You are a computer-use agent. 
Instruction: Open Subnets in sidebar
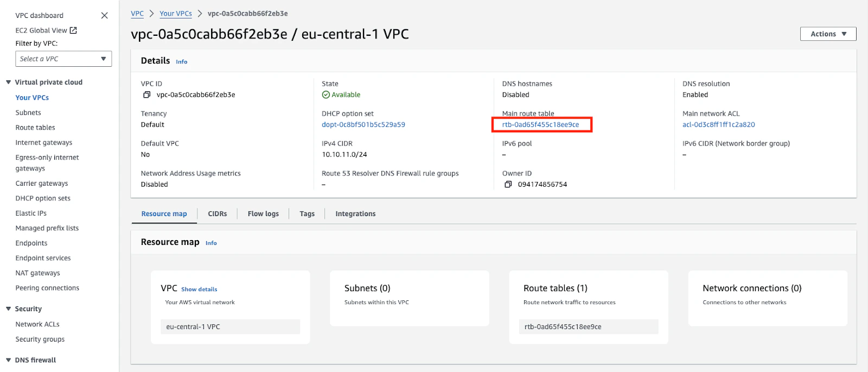coord(28,113)
